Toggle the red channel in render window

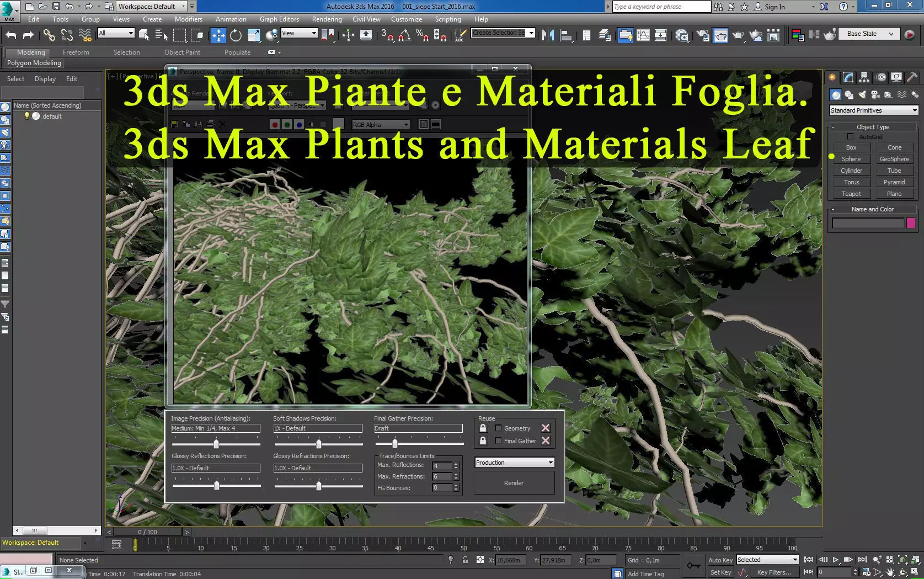[275, 125]
